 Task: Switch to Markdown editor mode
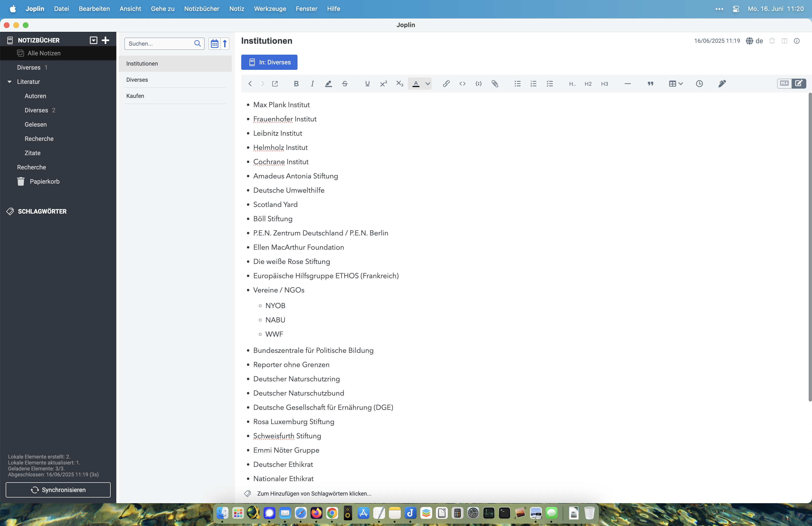click(784, 83)
